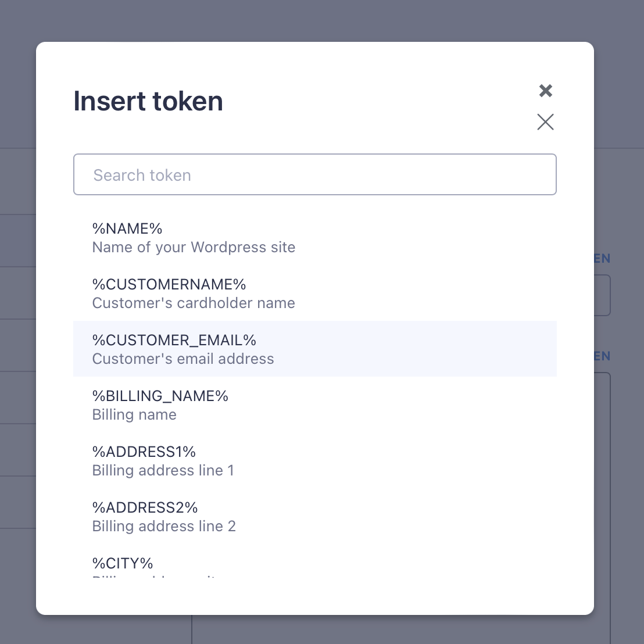Screen dimensions: 644x644
Task: Select the %NAME% token
Action: 127,228
